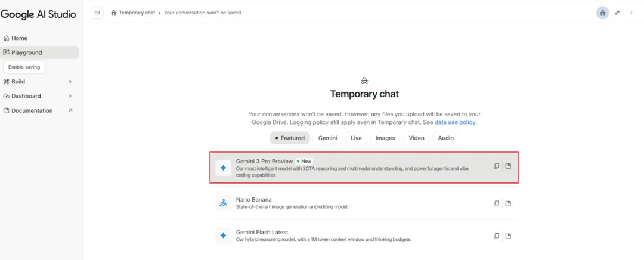Viewport: 644px width, 260px height.
Task: Switch to the Gemini model filter
Action: (x=327, y=138)
